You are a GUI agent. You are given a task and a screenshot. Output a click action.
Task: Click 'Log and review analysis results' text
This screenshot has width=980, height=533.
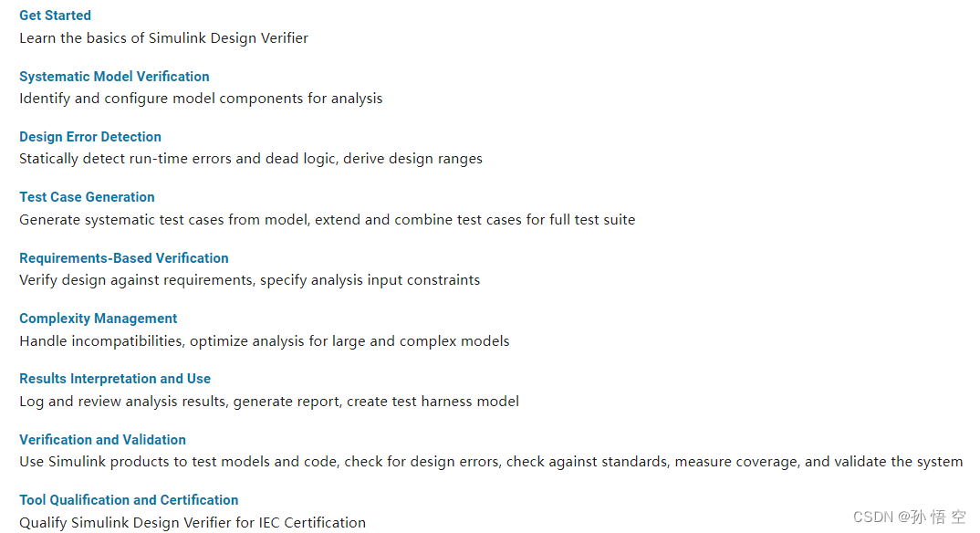(x=269, y=402)
